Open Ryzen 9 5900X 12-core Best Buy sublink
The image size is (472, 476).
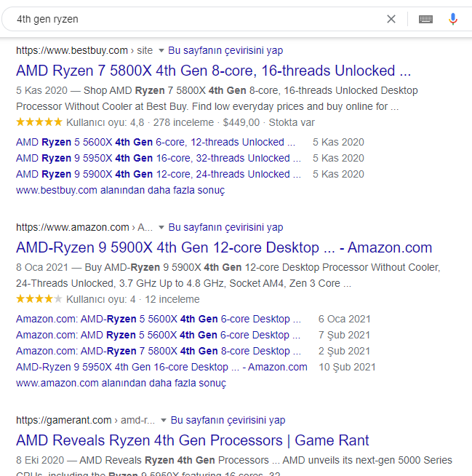(159, 174)
